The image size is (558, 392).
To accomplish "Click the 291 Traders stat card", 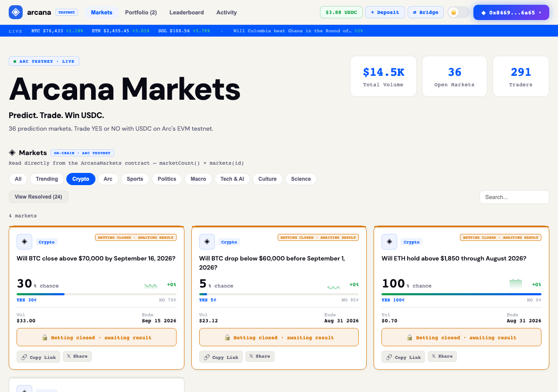I will coord(521,76).
